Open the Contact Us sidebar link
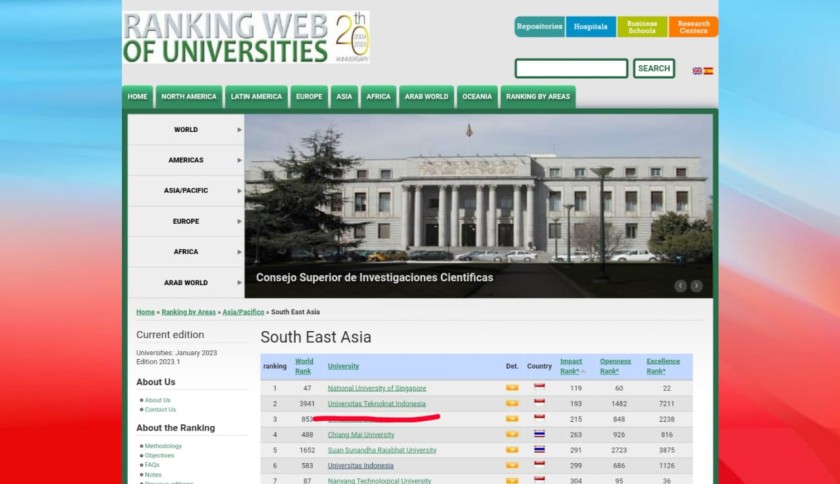840x484 pixels. tap(160, 409)
